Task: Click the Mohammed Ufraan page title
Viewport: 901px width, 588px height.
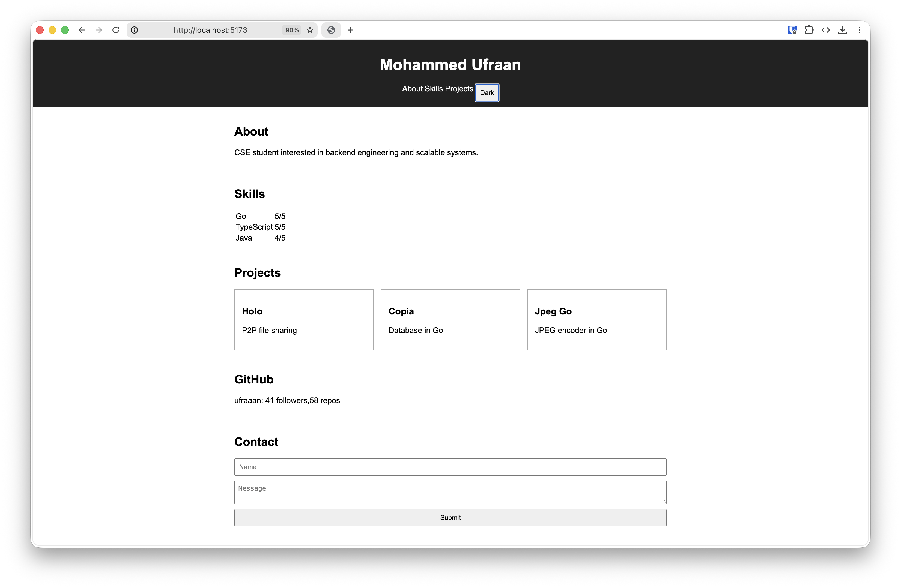Action: coord(450,65)
